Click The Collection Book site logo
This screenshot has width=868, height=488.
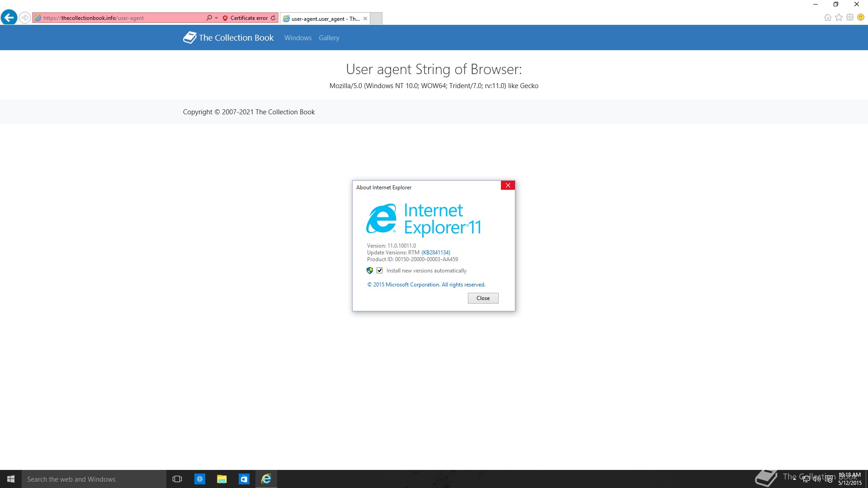point(228,38)
